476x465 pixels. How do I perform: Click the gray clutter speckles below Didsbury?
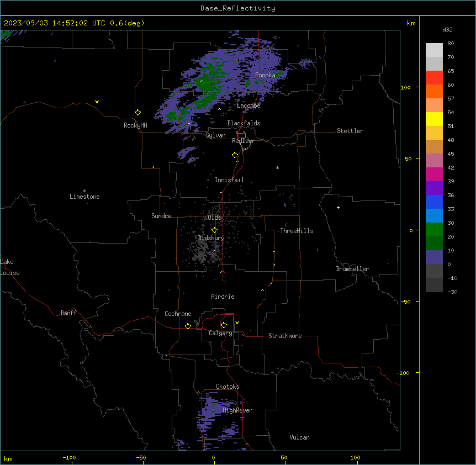203,253
